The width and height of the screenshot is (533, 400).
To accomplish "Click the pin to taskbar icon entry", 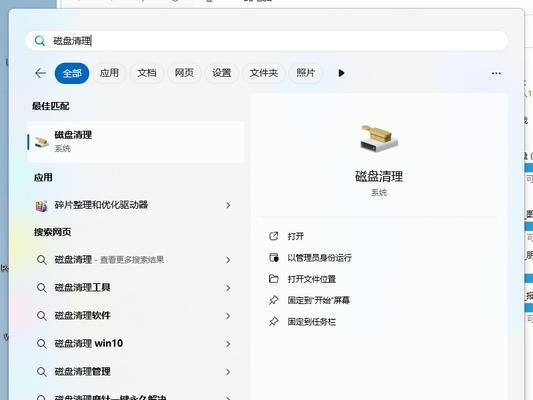I will point(273,321).
